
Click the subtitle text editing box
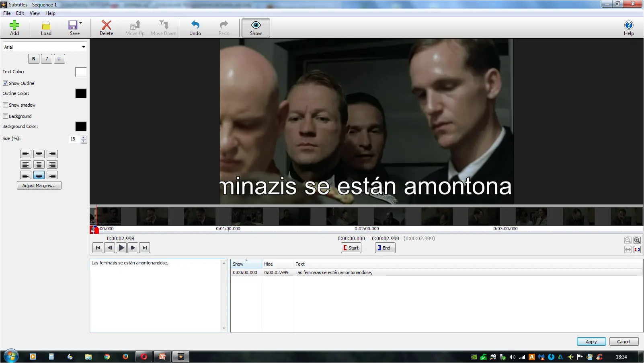pos(156,295)
